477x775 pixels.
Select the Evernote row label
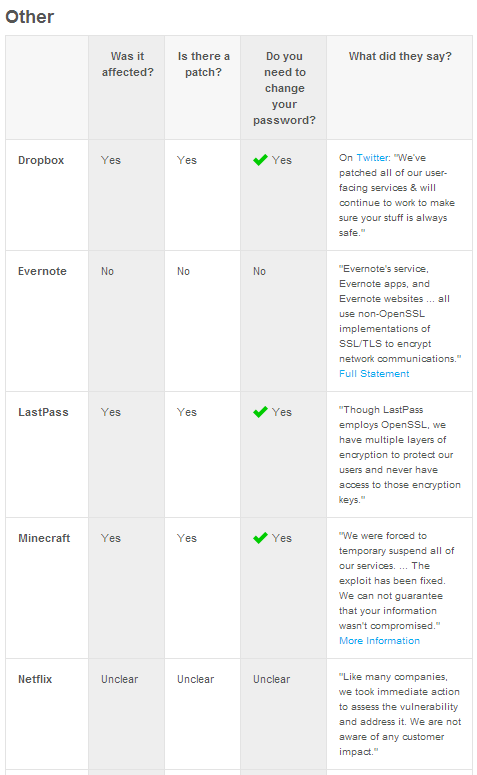pos(42,271)
